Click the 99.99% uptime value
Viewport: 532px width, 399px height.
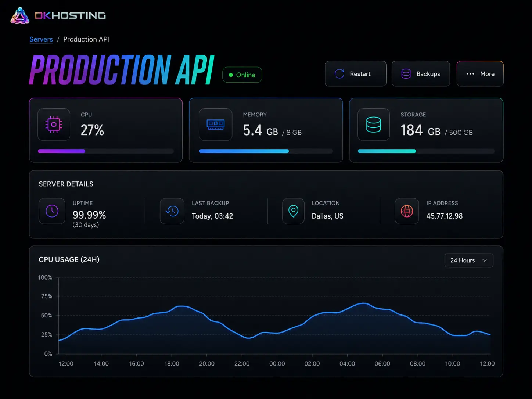(89, 215)
